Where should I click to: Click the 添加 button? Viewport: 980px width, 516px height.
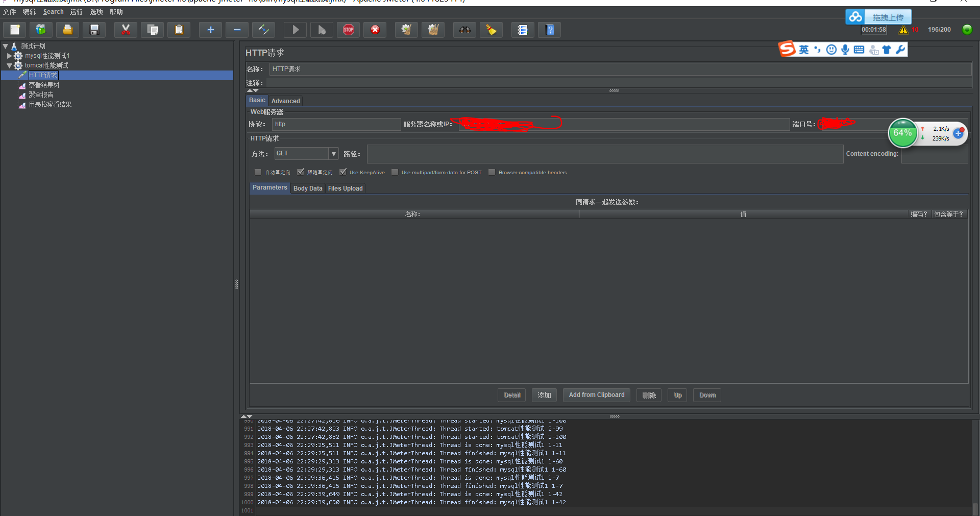click(544, 395)
